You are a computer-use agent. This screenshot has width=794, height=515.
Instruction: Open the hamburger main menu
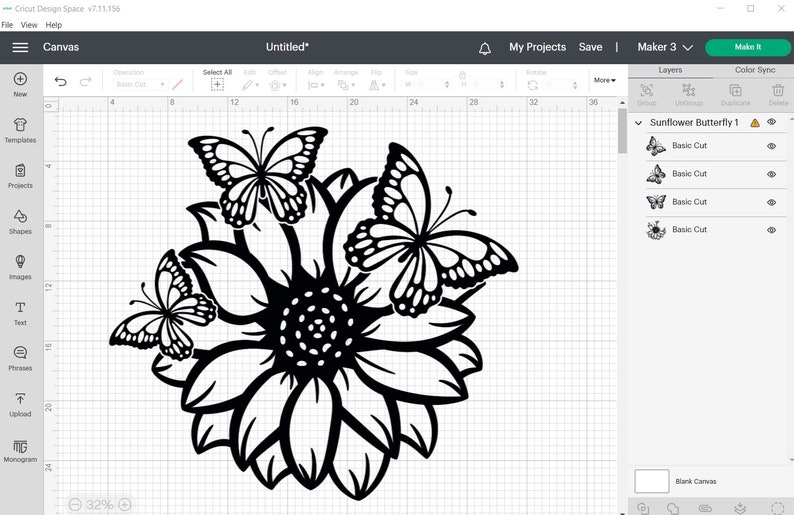click(20, 47)
